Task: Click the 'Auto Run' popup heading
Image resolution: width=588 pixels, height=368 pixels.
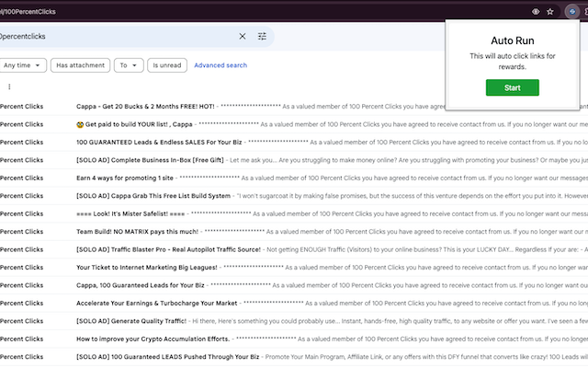Action: click(513, 40)
